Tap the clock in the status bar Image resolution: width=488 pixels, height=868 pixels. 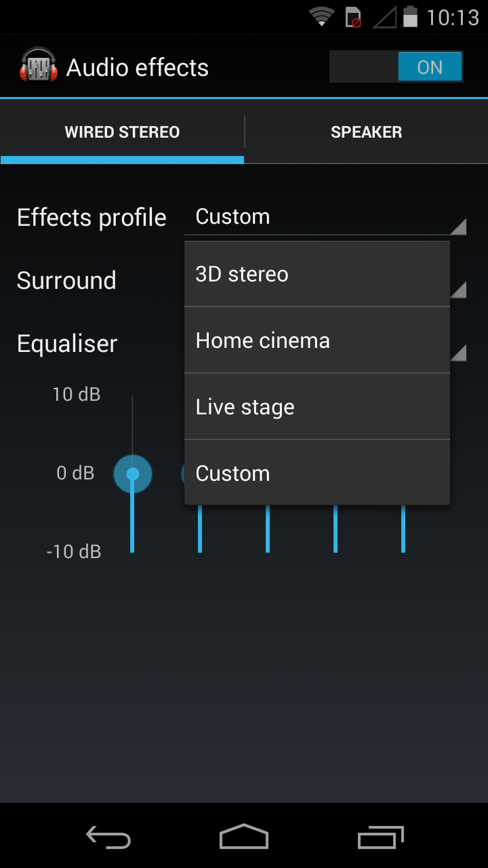tap(453, 18)
